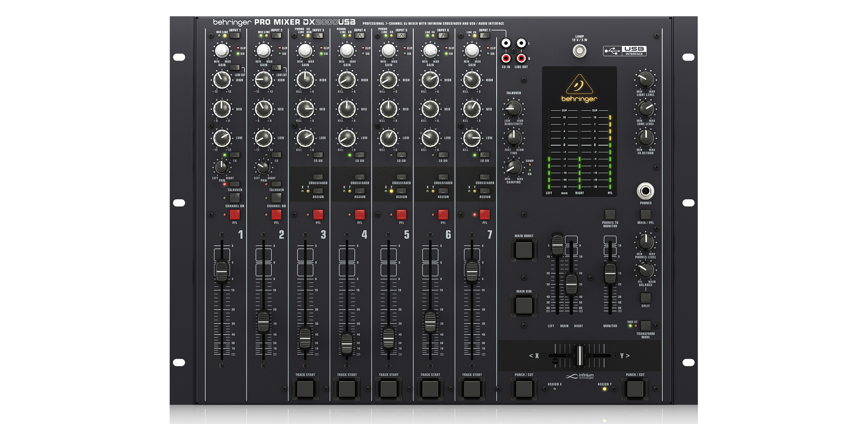
Task: Click the TRANSFORM MODE button
Action: coord(645,326)
